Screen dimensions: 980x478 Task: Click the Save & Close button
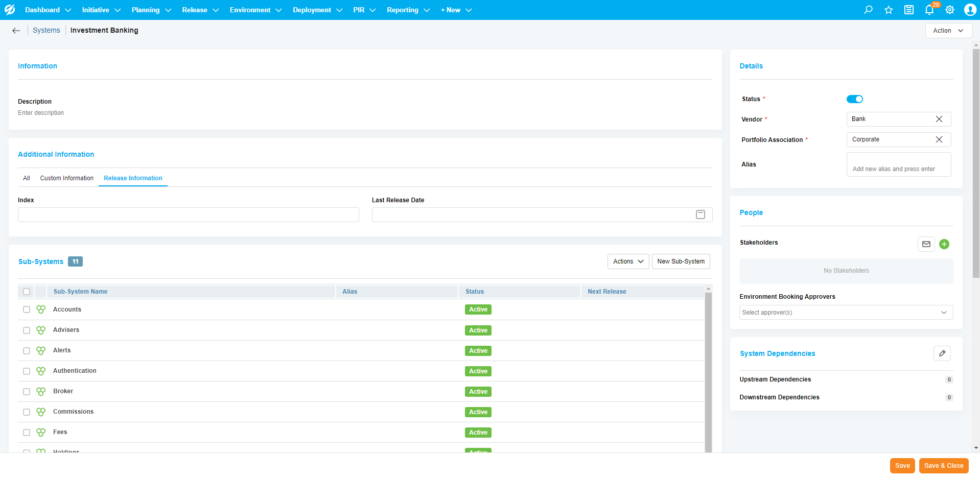[943, 466]
